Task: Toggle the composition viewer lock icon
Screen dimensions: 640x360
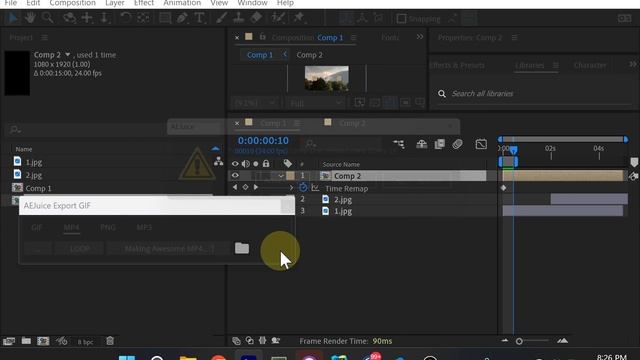Action: pos(262,37)
